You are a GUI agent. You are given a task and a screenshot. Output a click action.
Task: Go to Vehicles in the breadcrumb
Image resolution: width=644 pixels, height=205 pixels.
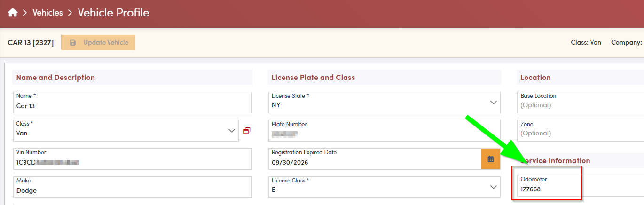click(x=47, y=13)
